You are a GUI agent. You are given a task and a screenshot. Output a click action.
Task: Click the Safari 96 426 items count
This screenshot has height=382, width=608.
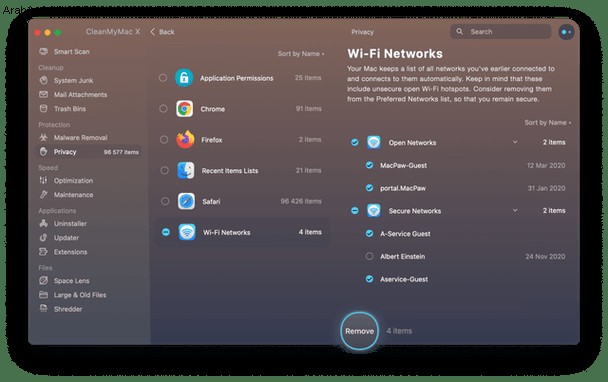point(301,201)
